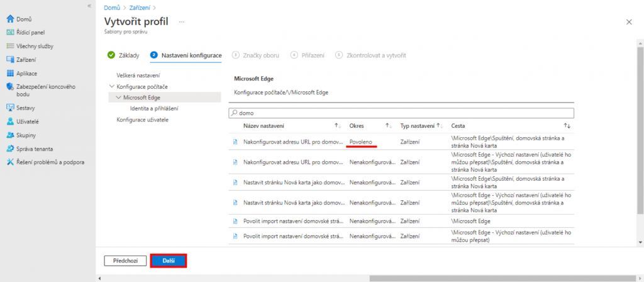Select the Nastavení konfigurace step tab
Screen dimensions: 644x282
pyautogui.click(x=191, y=55)
